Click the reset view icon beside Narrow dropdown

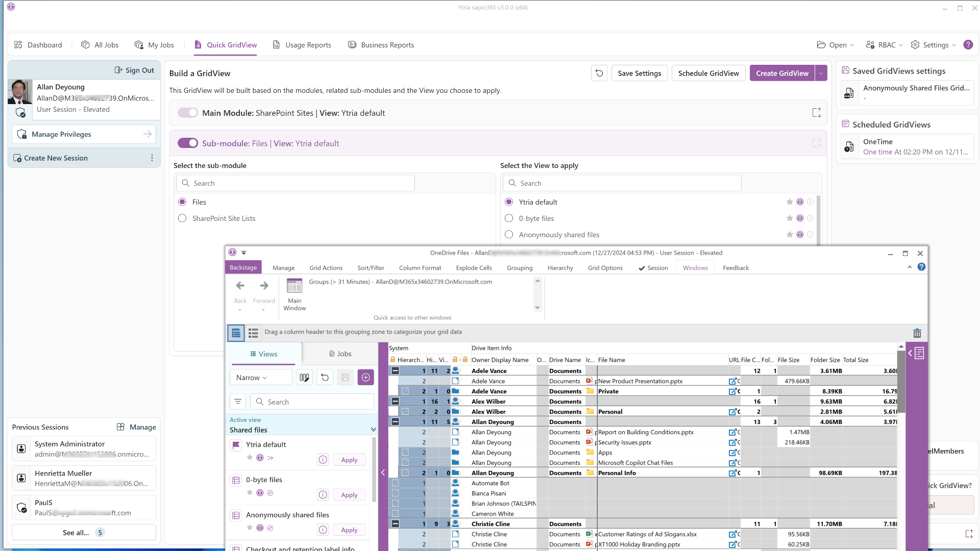(x=325, y=378)
